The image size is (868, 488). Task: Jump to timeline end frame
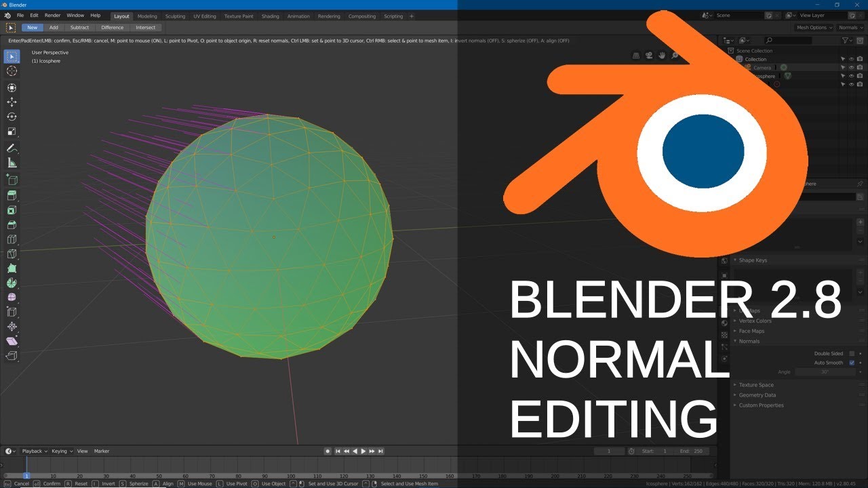(x=381, y=451)
